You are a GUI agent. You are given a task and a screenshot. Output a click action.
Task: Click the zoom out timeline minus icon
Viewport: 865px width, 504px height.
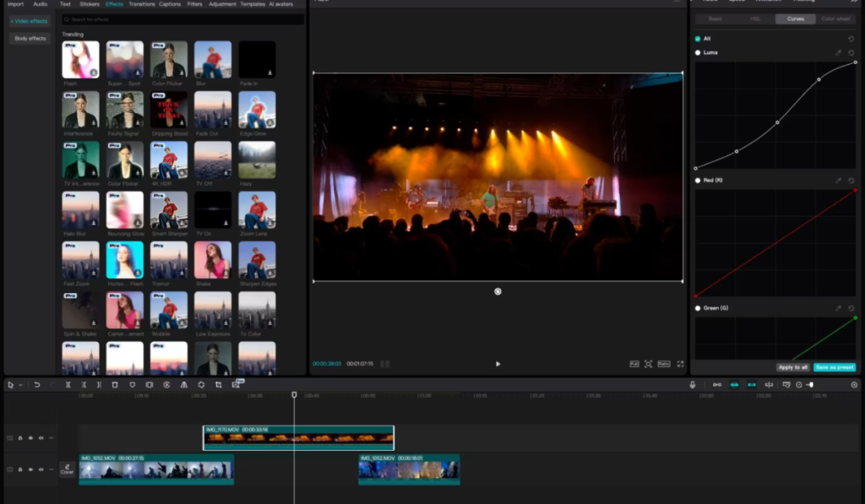coord(799,385)
